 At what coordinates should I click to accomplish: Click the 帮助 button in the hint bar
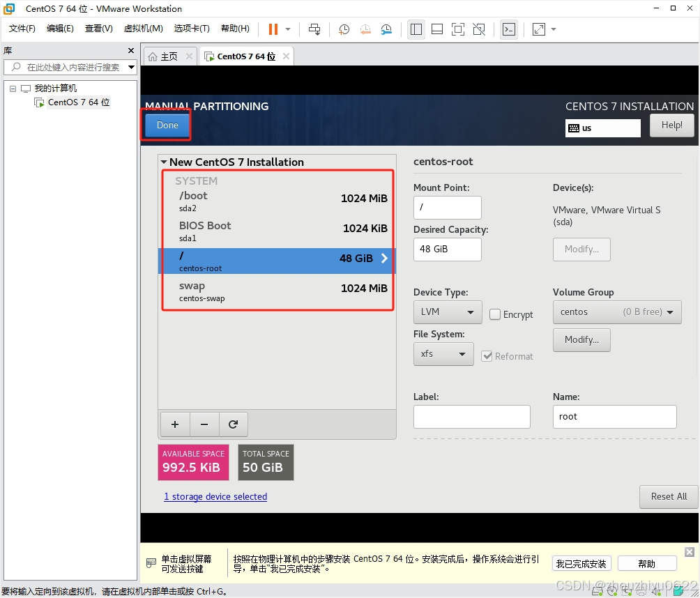646,564
